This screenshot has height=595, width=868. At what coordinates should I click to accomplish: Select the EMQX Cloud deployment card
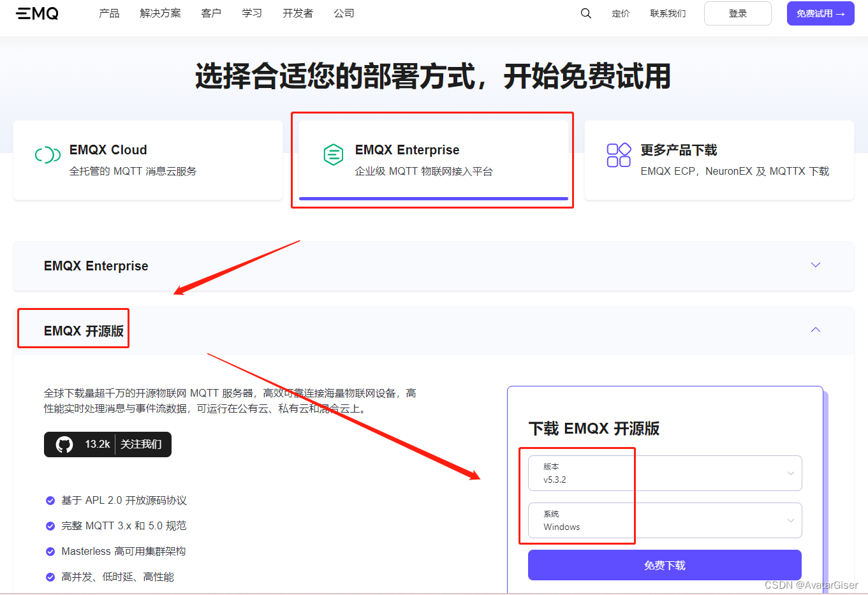[148, 160]
